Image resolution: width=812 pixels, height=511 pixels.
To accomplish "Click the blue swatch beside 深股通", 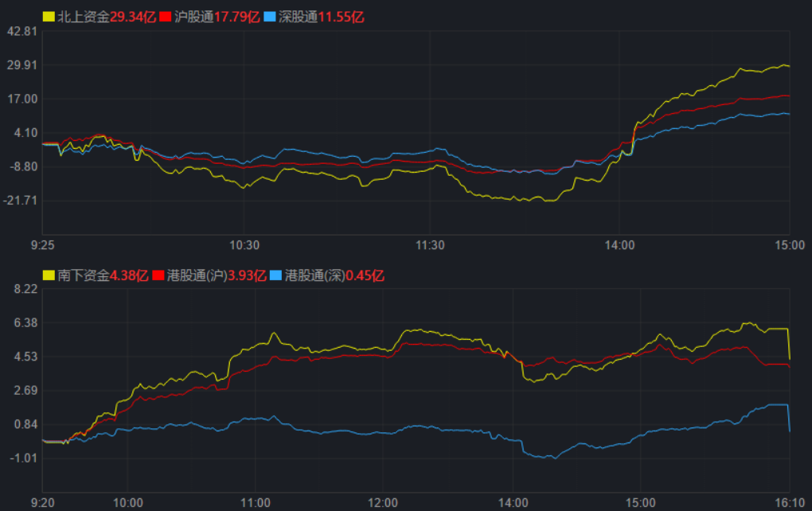I will tap(269, 16).
